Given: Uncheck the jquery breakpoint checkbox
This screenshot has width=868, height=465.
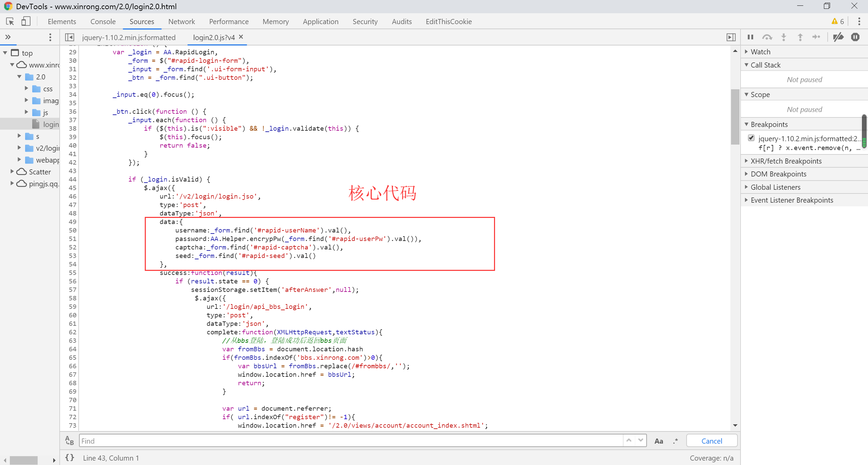Looking at the screenshot, I should 751,138.
